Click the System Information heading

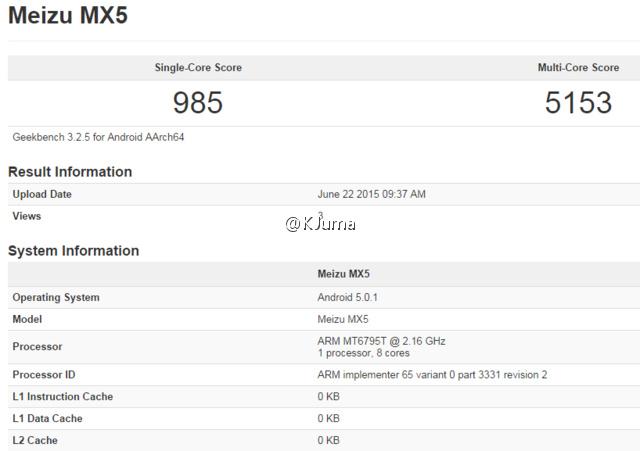[73, 251]
